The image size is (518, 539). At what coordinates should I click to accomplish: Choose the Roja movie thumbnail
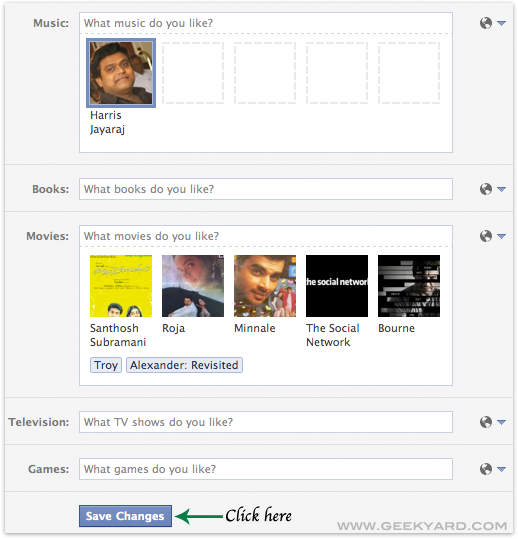[x=193, y=286]
